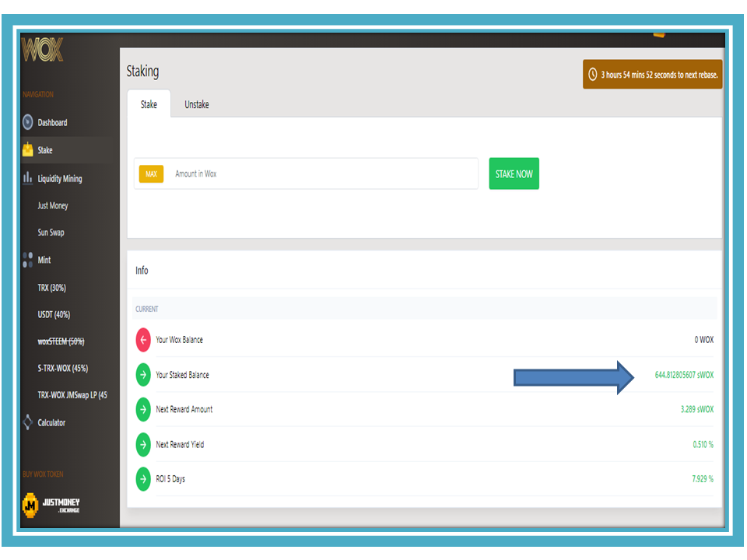Open the Mint menu item
The width and height of the screenshot is (747, 560).
[x=44, y=260]
